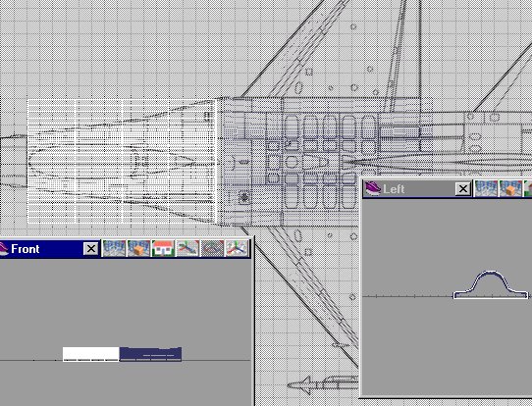Image resolution: width=532 pixels, height=406 pixels.
Task: Select solid cube render icon in Front window
Action: pos(138,249)
